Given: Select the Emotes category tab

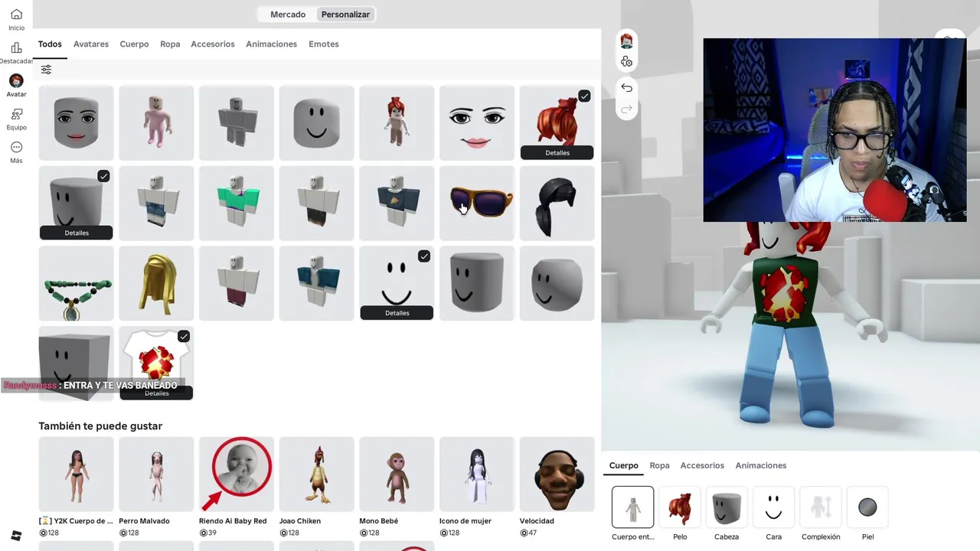Looking at the screenshot, I should tap(324, 44).
